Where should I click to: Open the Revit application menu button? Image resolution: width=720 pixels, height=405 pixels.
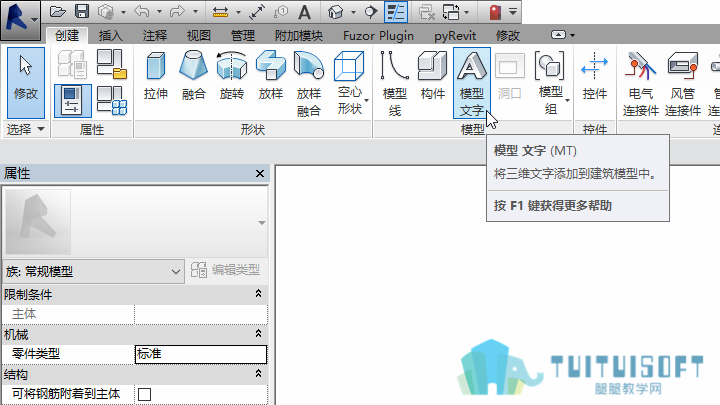pyautogui.click(x=20, y=20)
